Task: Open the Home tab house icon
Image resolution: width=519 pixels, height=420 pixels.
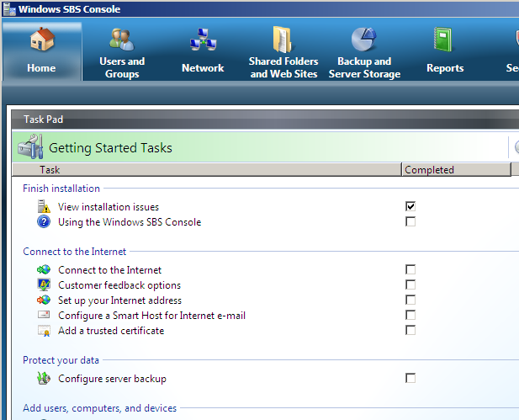Action: point(42,39)
